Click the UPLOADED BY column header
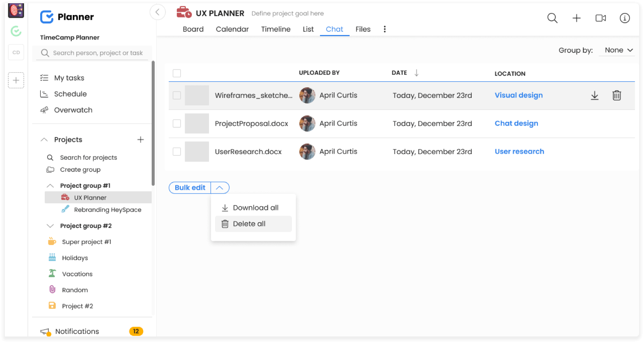The image size is (644, 343). [x=319, y=73]
